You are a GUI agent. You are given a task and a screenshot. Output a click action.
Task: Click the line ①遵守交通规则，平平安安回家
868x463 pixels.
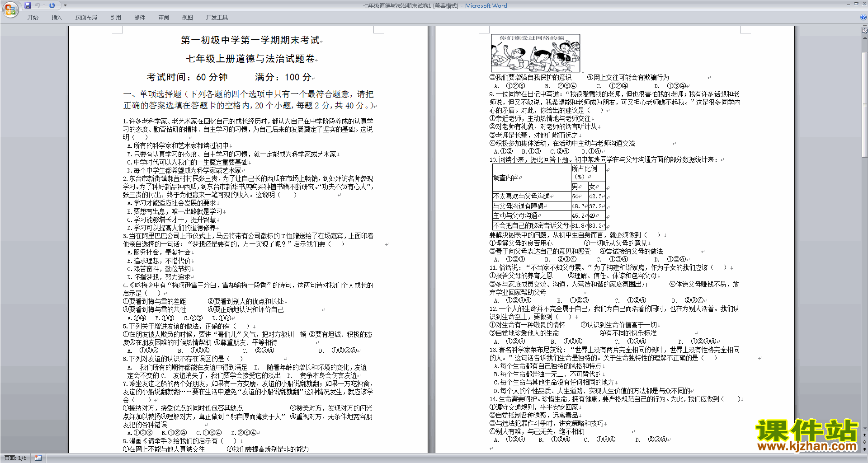533,407
